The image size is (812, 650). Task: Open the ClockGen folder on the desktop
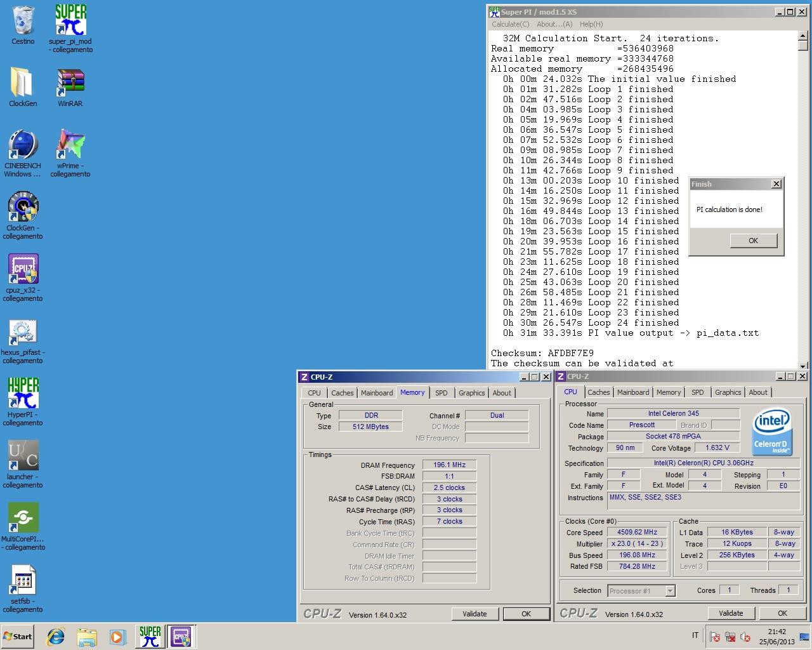23,87
